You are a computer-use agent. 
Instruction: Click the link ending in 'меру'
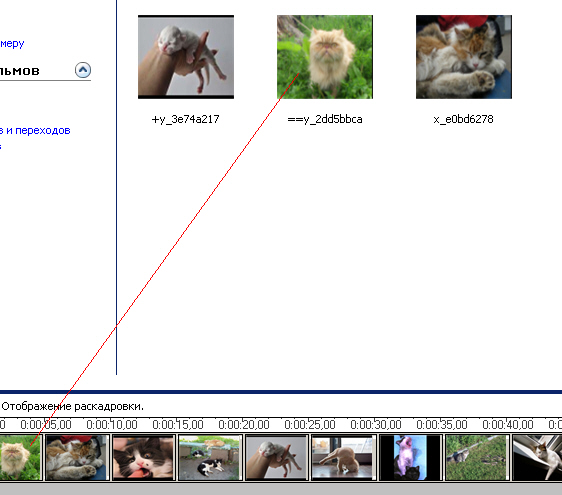[x=12, y=44]
